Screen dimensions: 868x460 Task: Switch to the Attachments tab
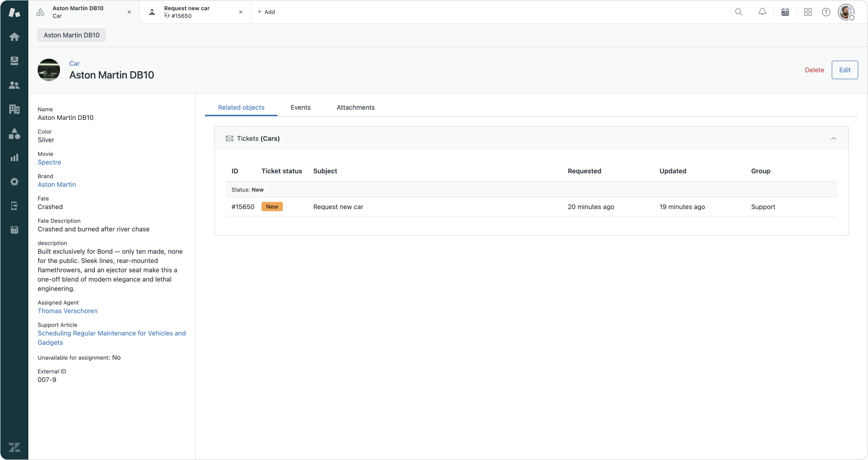click(x=356, y=107)
